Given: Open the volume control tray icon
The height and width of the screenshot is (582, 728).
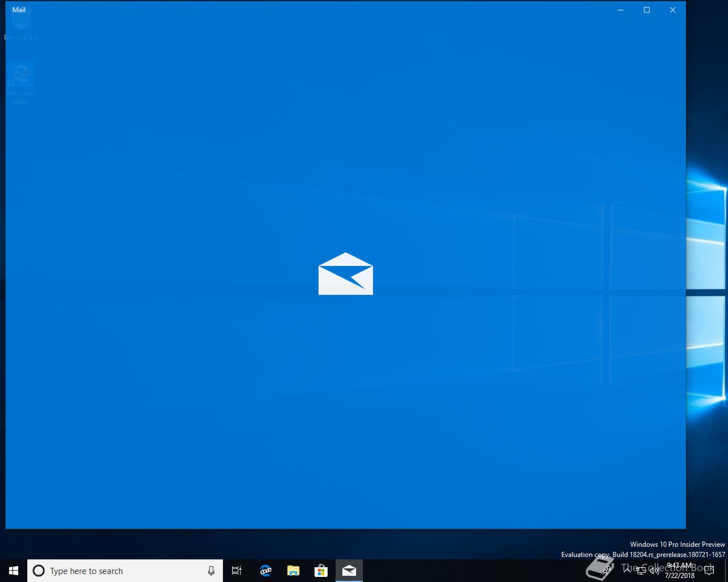Looking at the screenshot, I should tap(655, 571).
